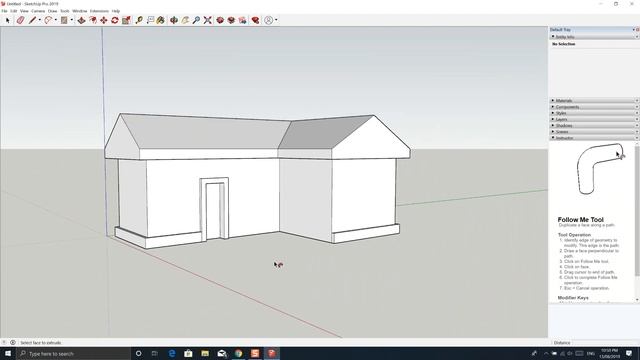Screen dimensions: 640x360
Task: Open Arc tool dropdown arrow
Action: click(x=56, y=20)
